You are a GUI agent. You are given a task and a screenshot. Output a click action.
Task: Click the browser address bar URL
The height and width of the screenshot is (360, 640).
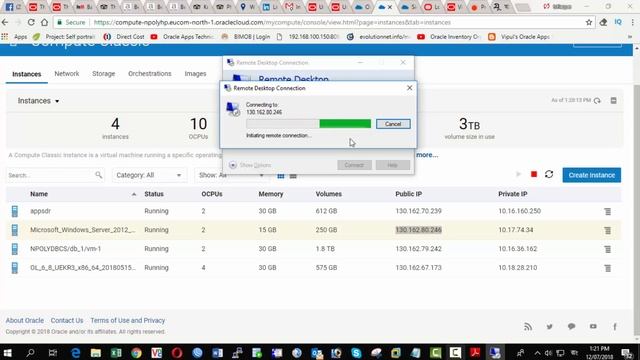[272, 22]
